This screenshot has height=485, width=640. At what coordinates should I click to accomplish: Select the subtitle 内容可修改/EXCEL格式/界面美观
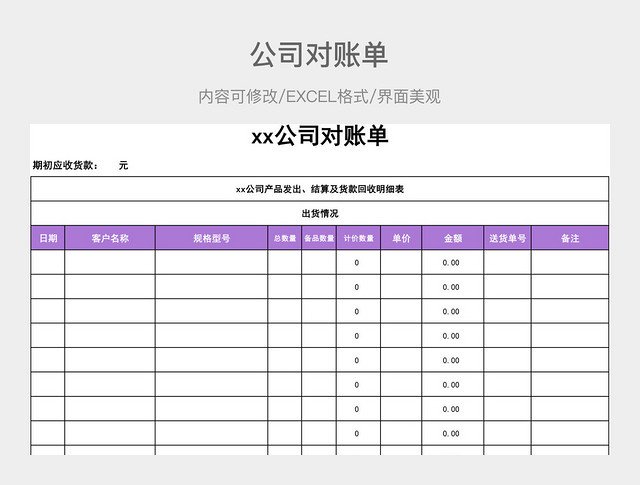coord(319,97)
